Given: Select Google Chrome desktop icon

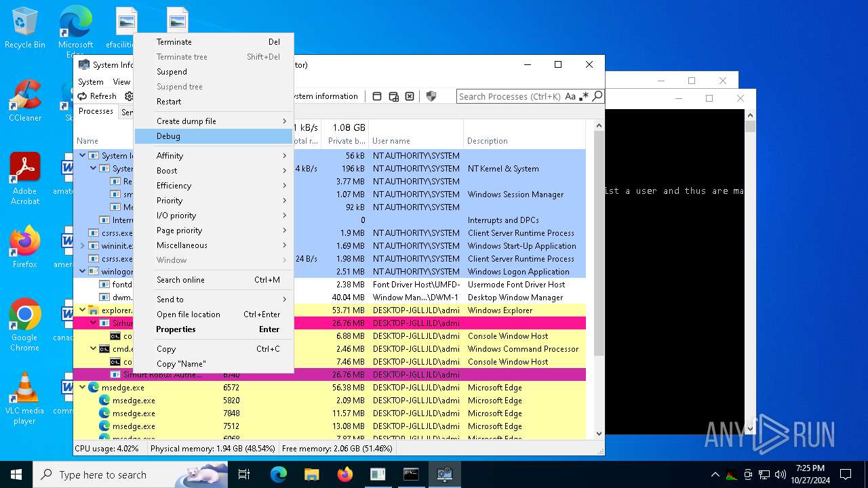Looking at the screenshot, I should [25, 325].
